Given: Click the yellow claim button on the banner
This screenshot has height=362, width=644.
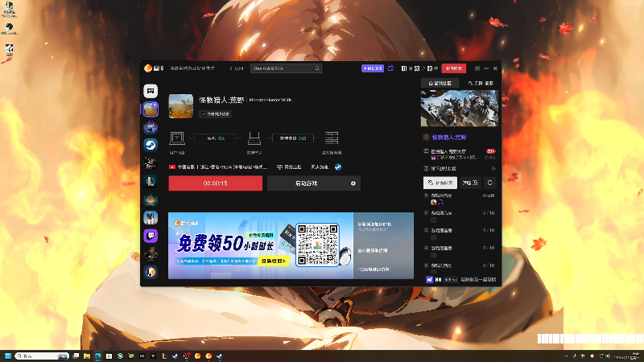Looking at the screenshot, I should tap(273, 261).
